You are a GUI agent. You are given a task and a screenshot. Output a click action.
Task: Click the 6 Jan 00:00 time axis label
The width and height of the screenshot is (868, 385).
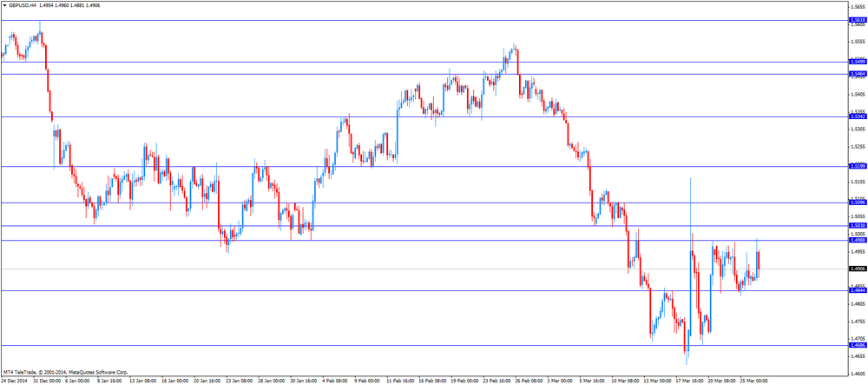(77, 382)
